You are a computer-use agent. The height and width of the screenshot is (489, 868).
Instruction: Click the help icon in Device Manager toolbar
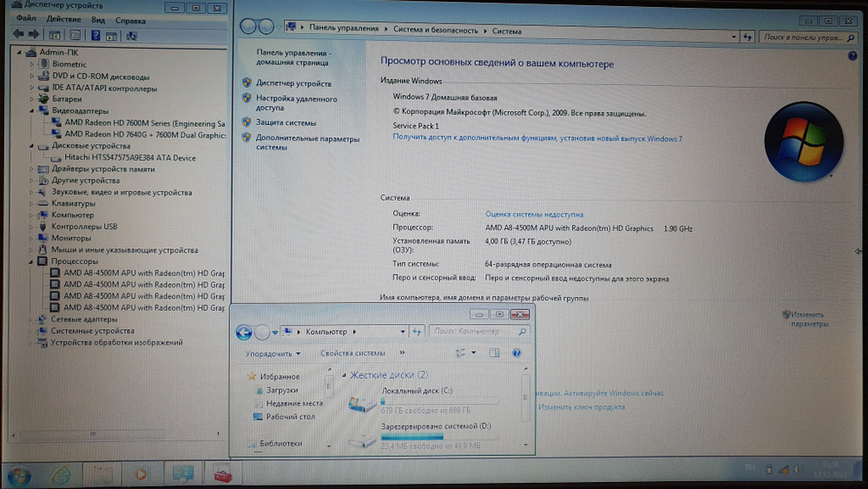click(95, 36)
